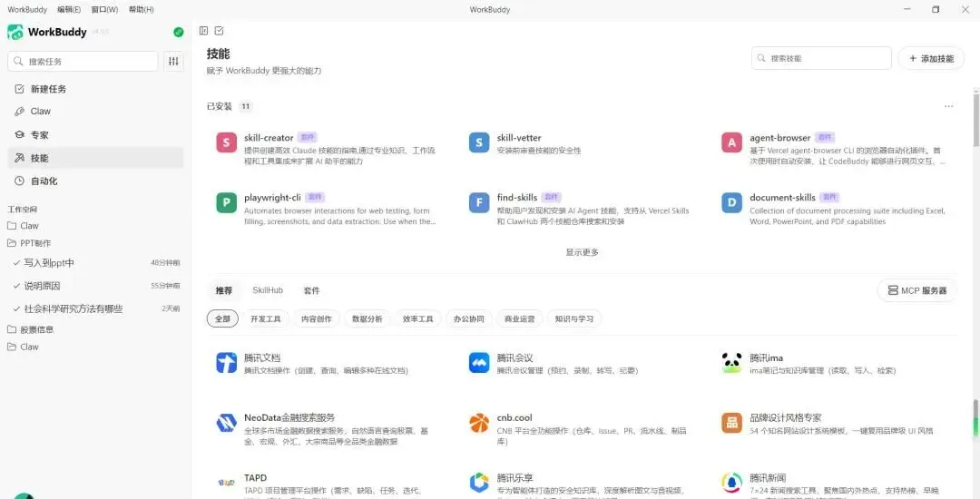Open the 写入到ppt中 task
The image size is (980, 499).
coord(95,263)
